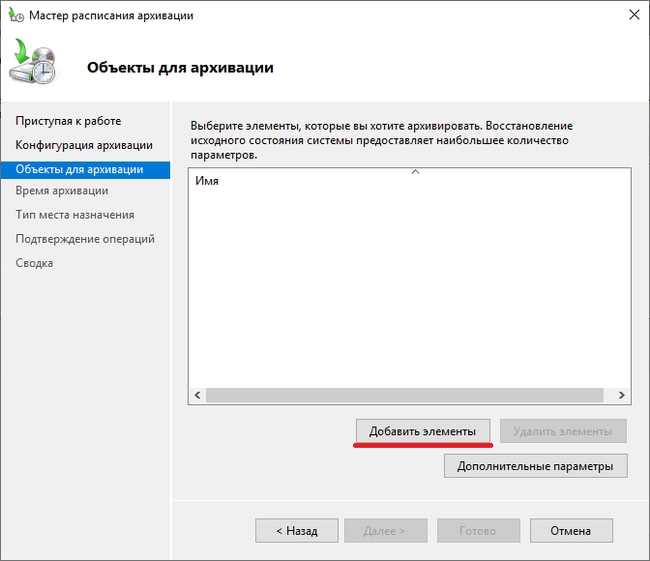This screenshot has width=650, height=561.
Task: Click the 'Удалить элементы' button
Action: coord(562,431)
